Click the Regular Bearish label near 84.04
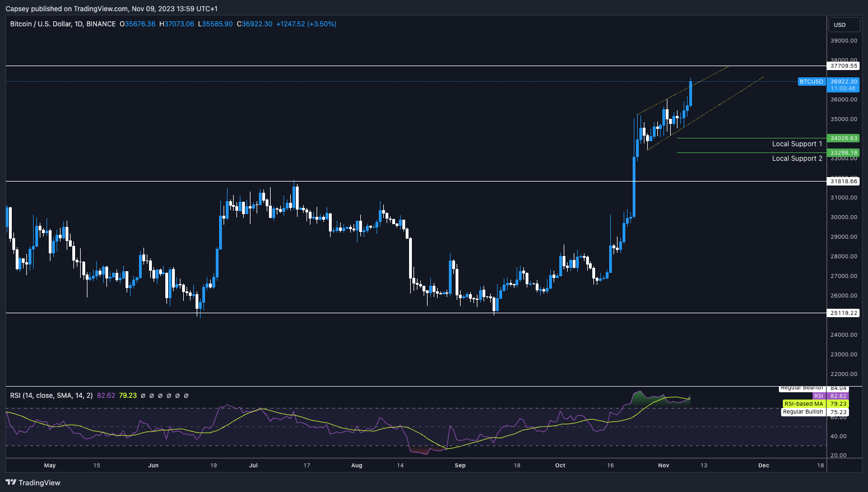Viewport: 868px width, 492px height. tap(802, 387)
